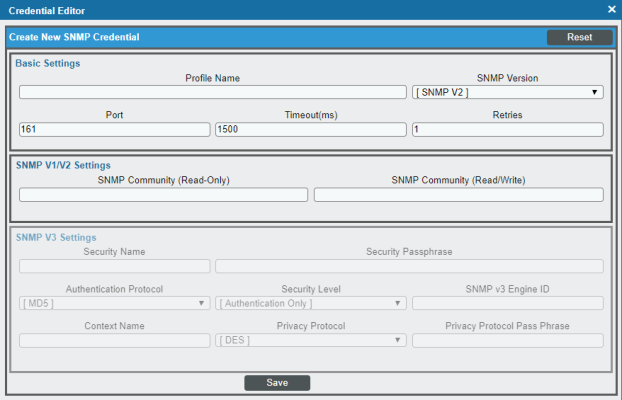
Task: Open the SNMP Version dropdown
Action: point(508,92)
